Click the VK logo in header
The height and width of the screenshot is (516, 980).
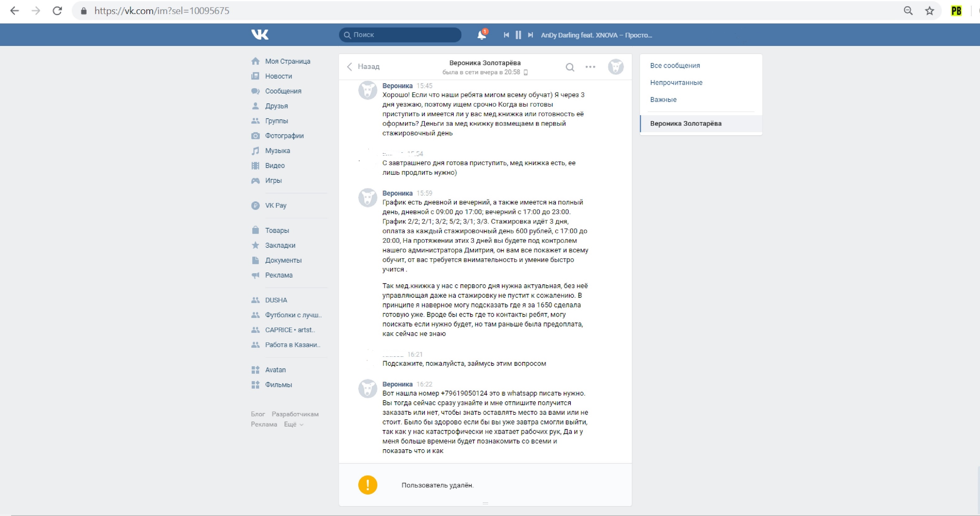[260, 34]
